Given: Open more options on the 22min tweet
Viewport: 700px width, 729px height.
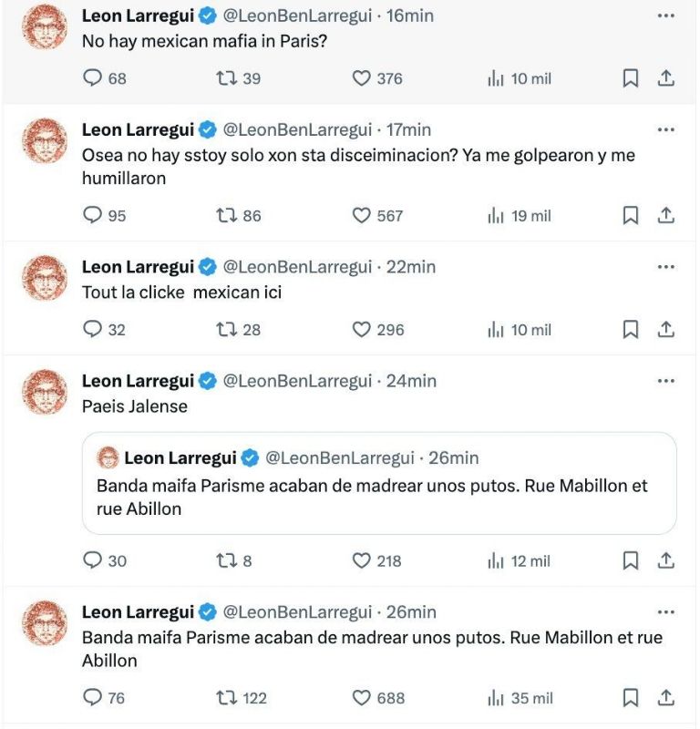Looking at the screenshot, I should [666, 267].
